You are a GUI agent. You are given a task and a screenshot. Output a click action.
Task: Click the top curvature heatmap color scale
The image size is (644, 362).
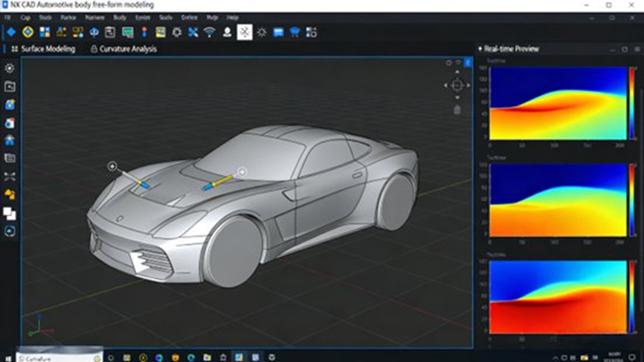coord(632,103)
